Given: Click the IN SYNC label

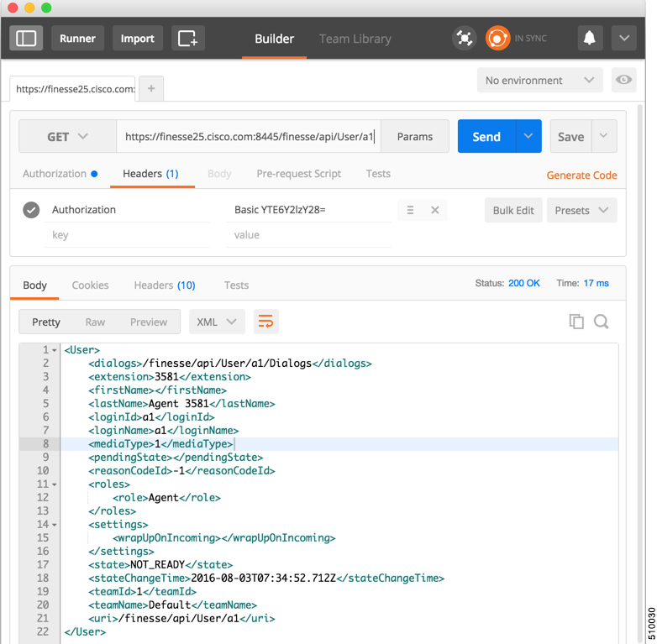Looking at the screenshot, I should 530,38.
